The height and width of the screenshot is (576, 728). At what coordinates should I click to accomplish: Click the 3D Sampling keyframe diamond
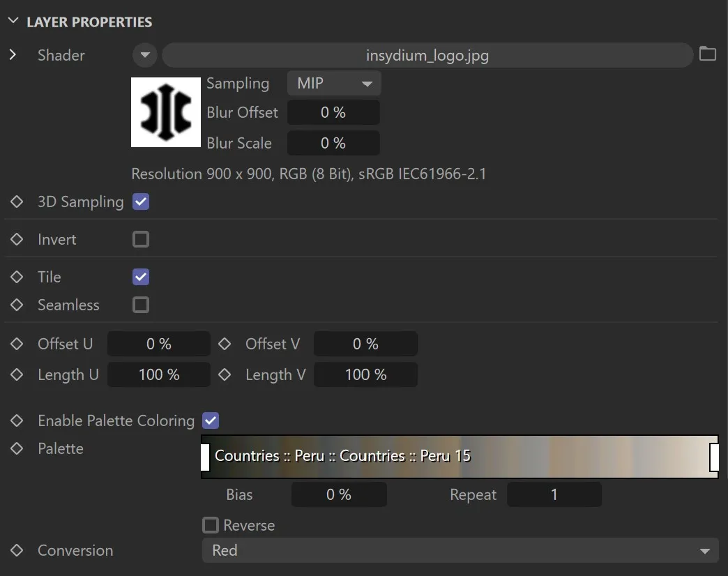click(17, 202)
